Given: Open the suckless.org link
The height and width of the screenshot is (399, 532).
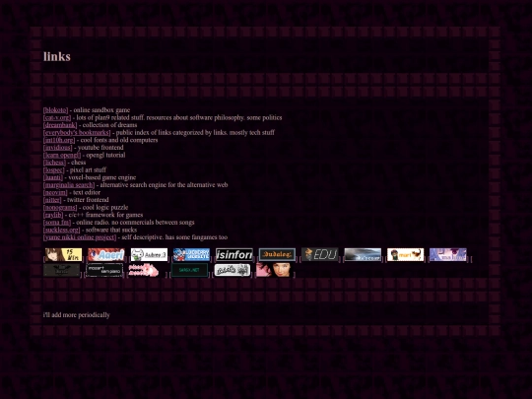Looking at the screenshot, I should [x=62, y=230].
